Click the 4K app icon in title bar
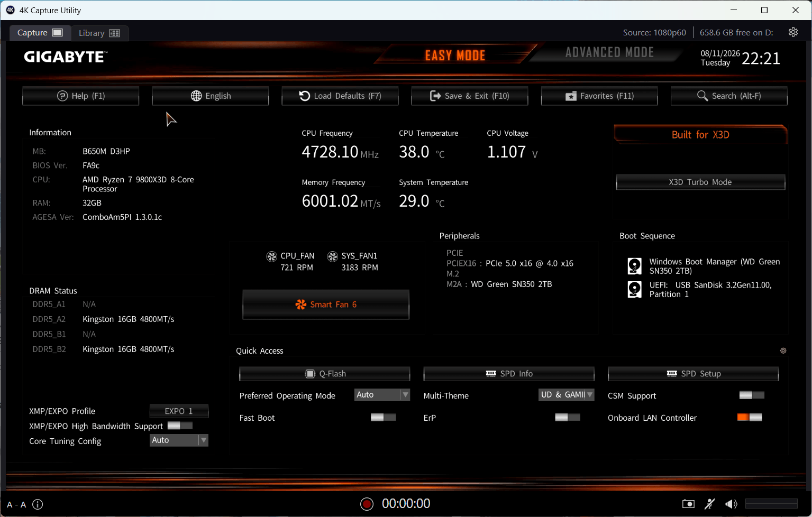 (10, 10)
